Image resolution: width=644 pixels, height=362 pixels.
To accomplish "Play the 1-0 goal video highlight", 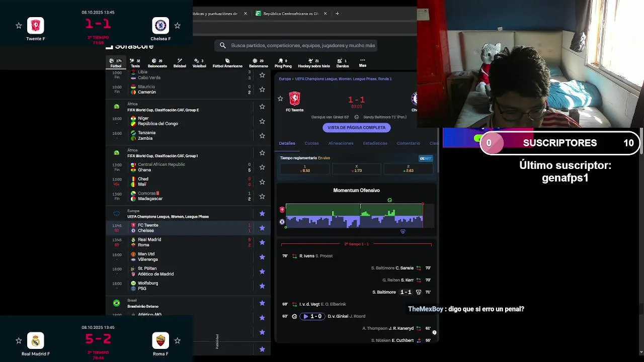I will click(312, 316).
